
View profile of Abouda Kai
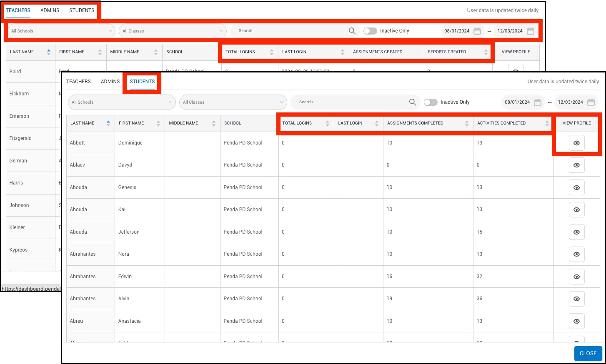coord(576,209)
